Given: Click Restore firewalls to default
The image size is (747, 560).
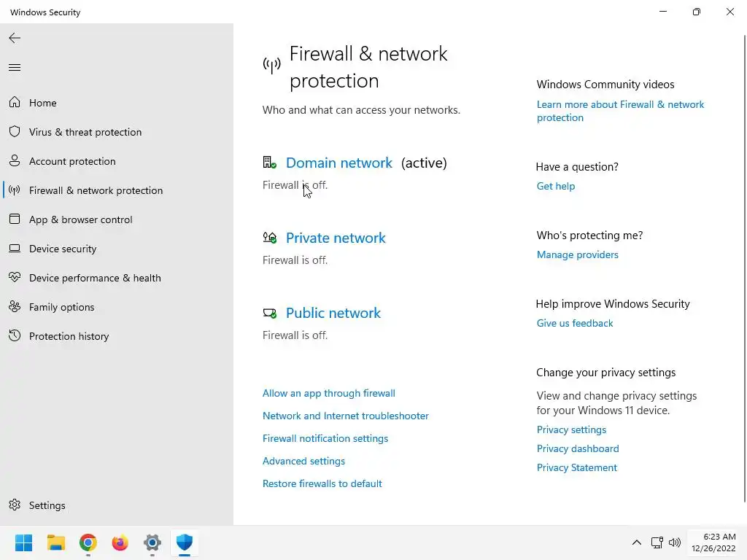Looking at the screenshot, I should [322, 483].
